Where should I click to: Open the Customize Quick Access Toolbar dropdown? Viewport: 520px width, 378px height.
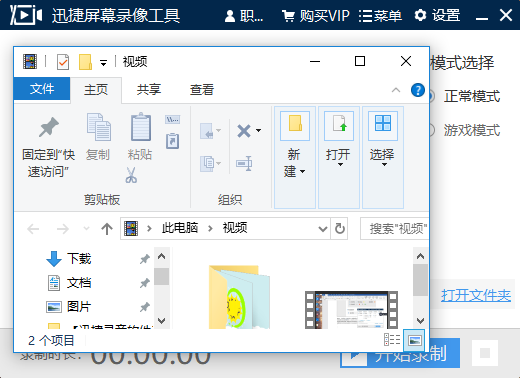[x=104, y=63]
